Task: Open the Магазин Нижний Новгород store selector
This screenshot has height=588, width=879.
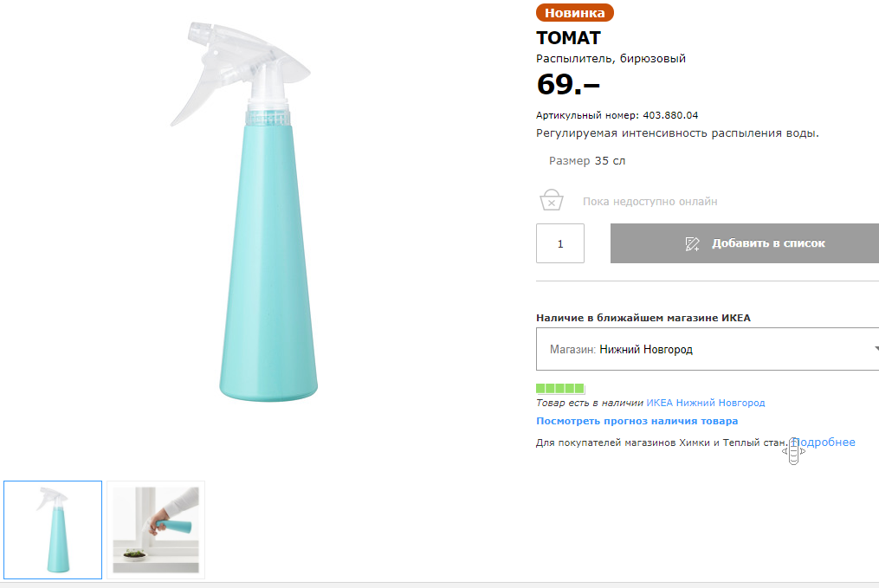Action: (x=707, y=350)
